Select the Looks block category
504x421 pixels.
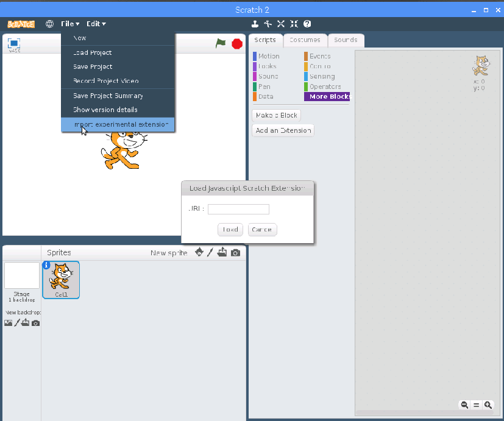click(265, 66)
